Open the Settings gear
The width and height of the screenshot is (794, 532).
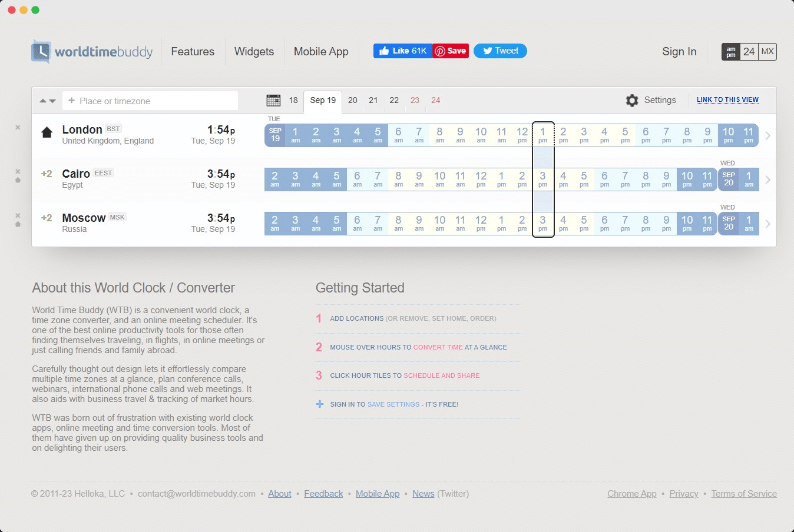coord(632,100)
